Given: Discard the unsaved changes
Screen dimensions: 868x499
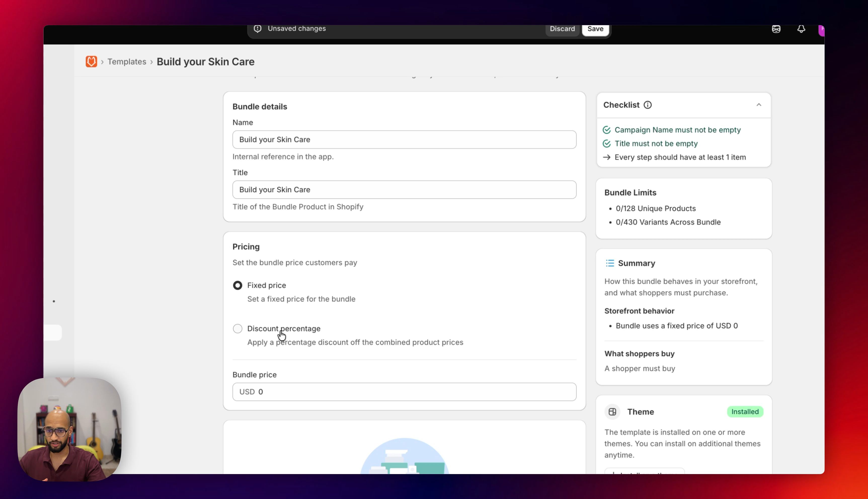Looking at the screenshot, I should coord(562,29).
